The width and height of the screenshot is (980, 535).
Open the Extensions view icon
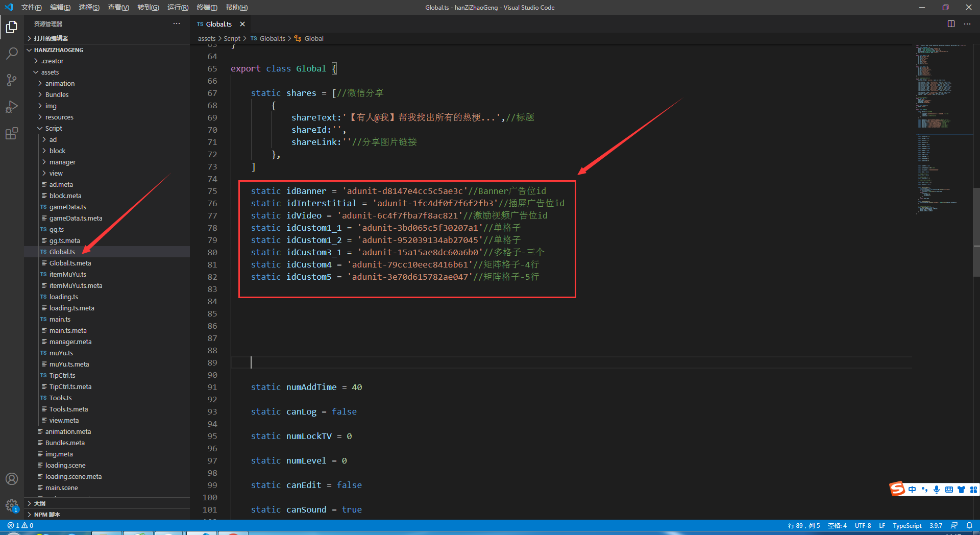[x=12, y=133]
